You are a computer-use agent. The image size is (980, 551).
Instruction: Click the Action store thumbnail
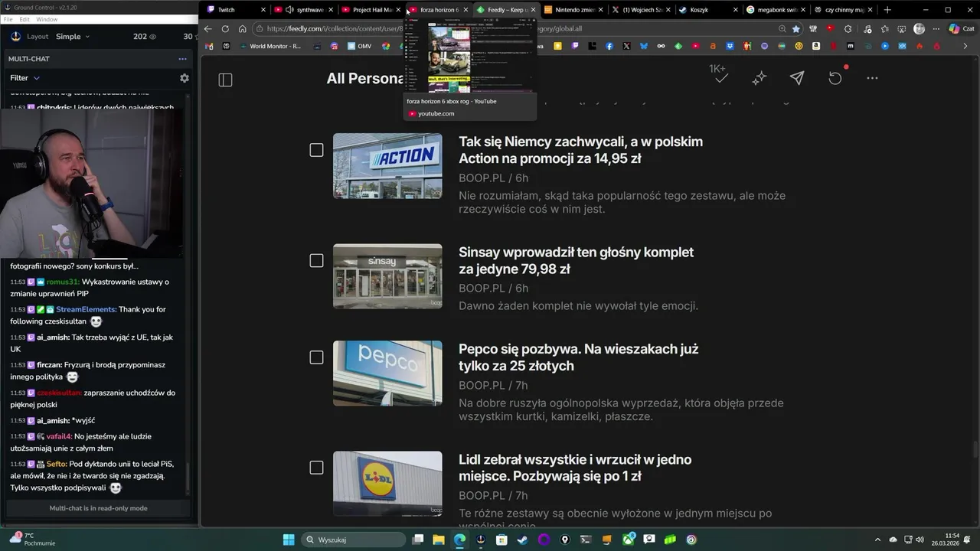(x=387, y=166)
